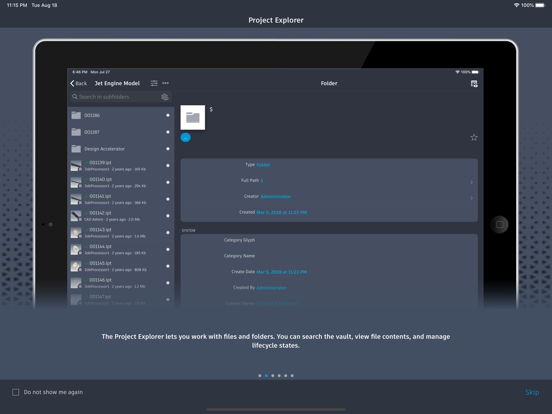Screen dimensions: 552x414
Task: Jump to the fifth tour page dot
Action: click(286, 376)
